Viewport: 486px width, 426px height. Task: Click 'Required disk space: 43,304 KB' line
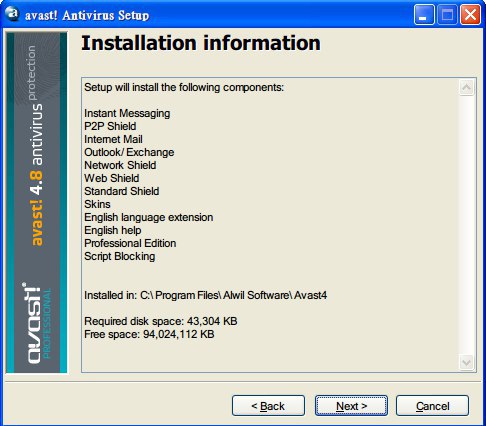[161, 321]
